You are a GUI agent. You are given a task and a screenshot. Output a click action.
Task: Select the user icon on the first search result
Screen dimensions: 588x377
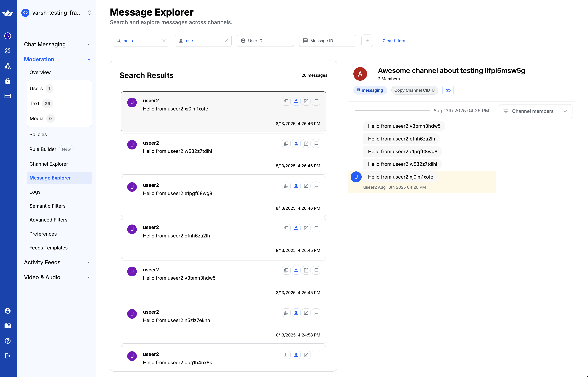click(296, 101)
